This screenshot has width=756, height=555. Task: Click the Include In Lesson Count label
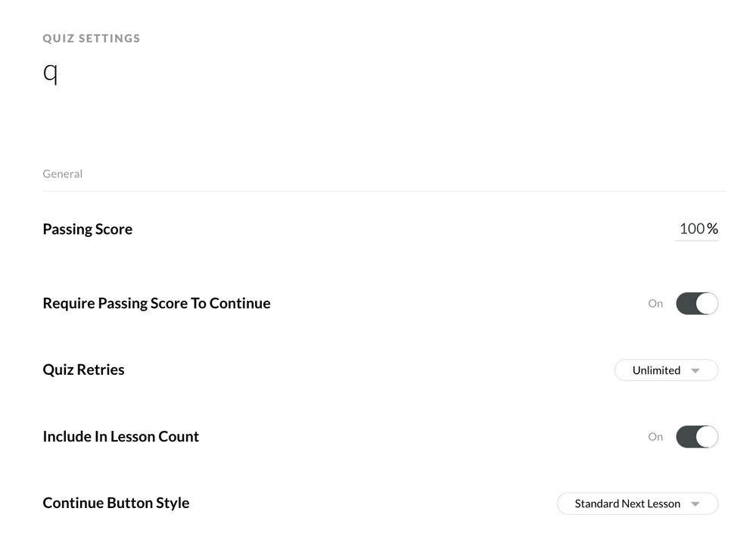click(x=121, y=437)
